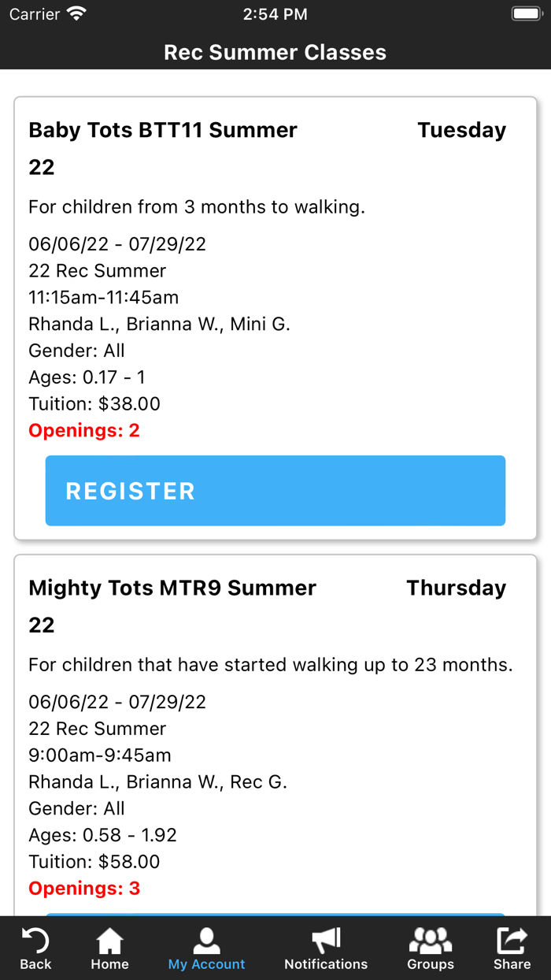Select the Mighty Tots MTR9 Summer title
The width and height of the screenshot is (551, 980).
click(172, 588)
